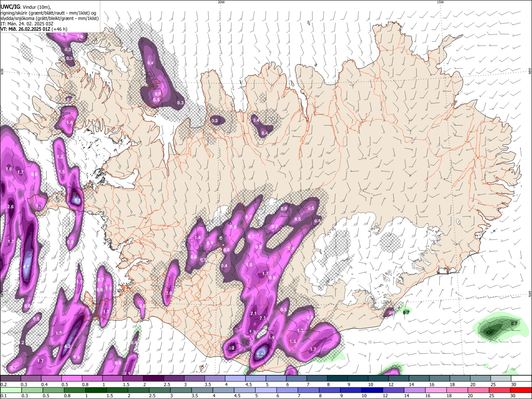Click the valid time line 'VT: Mið. 26.02.2025 01Z'
The image size is (532, 399).
25,29
